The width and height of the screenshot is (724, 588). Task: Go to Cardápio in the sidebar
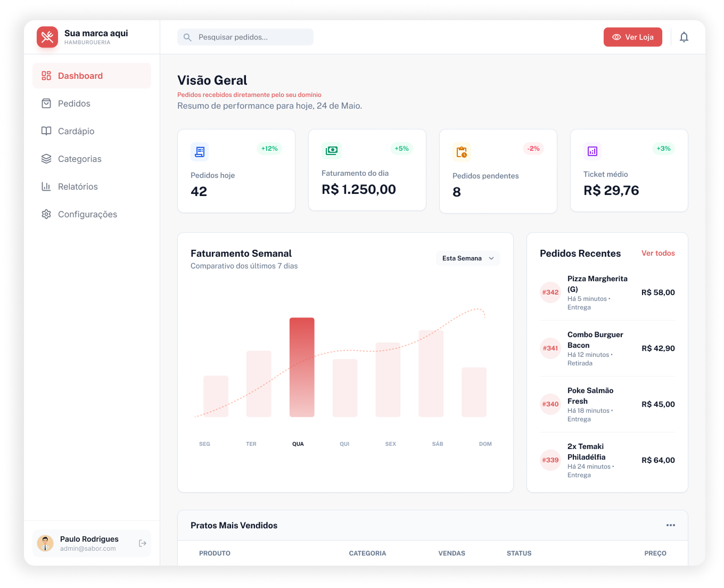click(76, 131)
